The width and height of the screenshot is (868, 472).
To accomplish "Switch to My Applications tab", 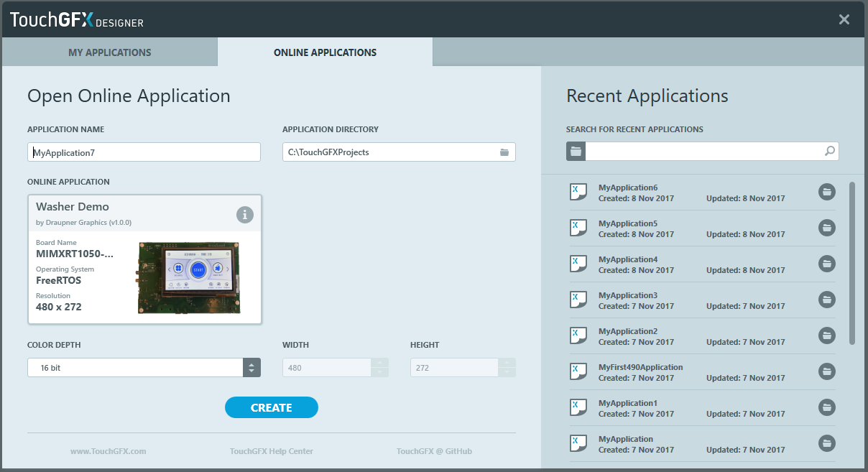I will [x=109, y=52].
